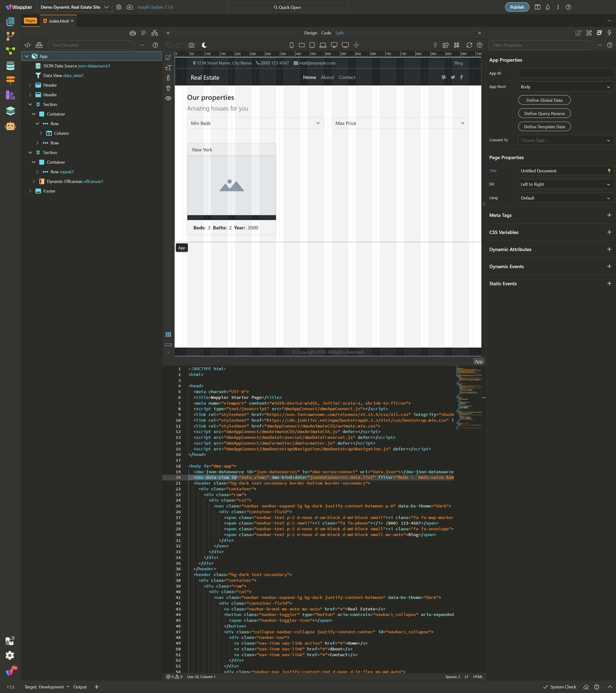
Task: Click the screenshot camera icon
Action: click(x=192, y=45)
